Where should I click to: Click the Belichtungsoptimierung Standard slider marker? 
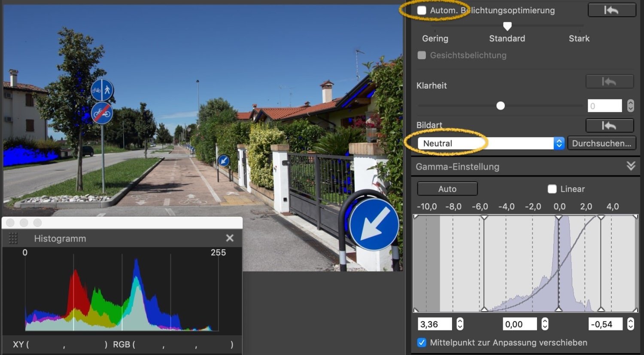[x=507, y=27]
